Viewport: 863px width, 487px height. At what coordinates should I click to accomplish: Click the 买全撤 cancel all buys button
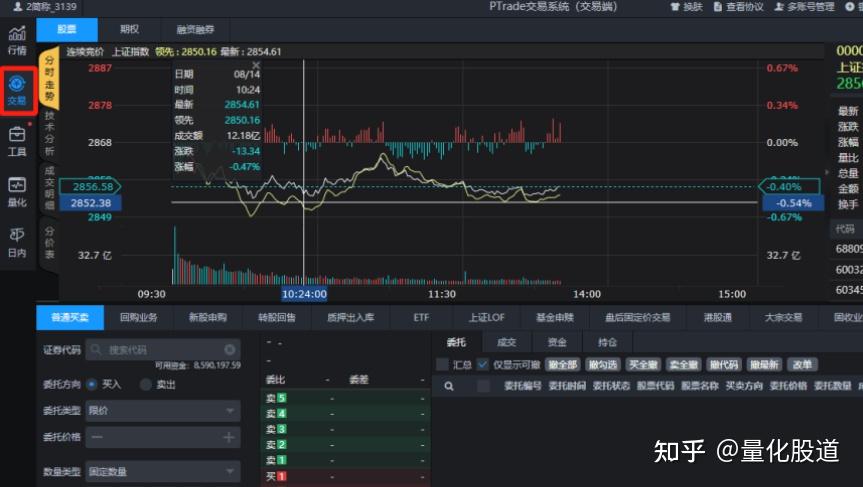[643, 364]
